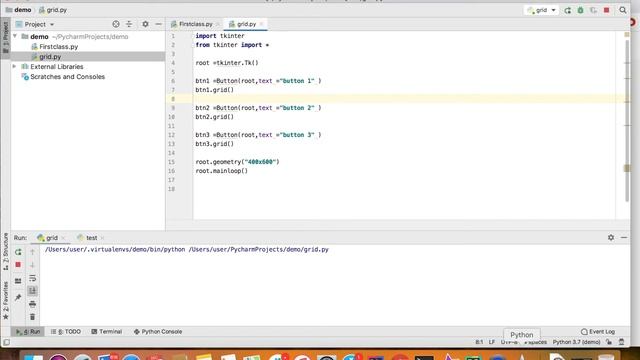Change the LF line separator
640x360 pixels.
[492, 342]
